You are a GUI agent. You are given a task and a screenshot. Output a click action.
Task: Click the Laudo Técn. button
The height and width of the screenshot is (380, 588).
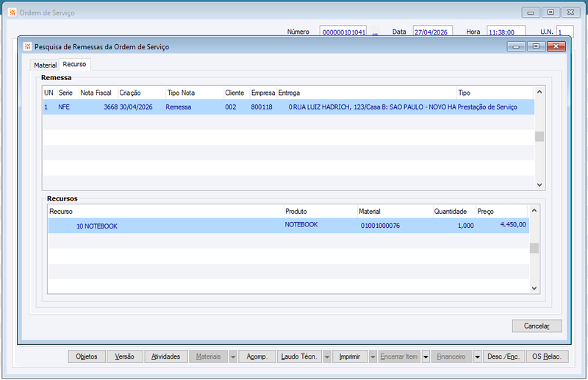299,356
